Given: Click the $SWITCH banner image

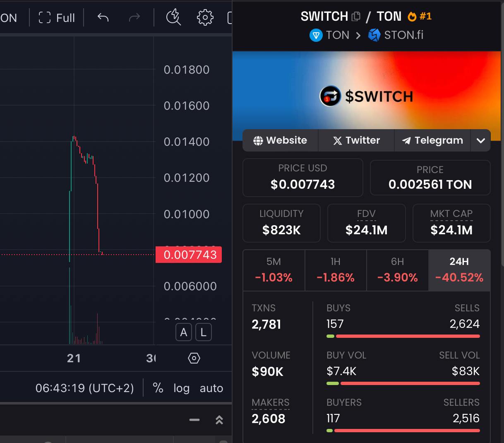Looking at the screenshot, I should click(x=367, y=96).
